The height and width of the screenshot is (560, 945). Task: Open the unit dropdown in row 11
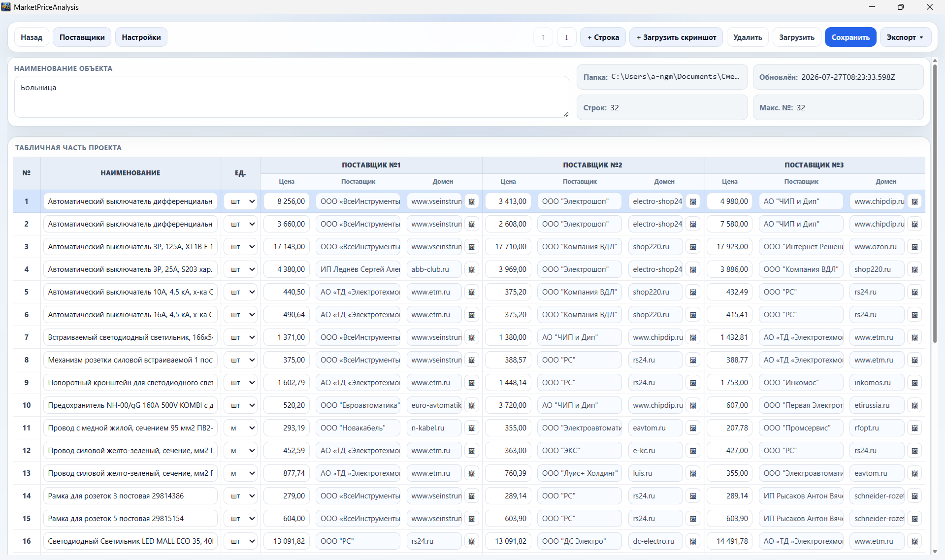[241, 428]
